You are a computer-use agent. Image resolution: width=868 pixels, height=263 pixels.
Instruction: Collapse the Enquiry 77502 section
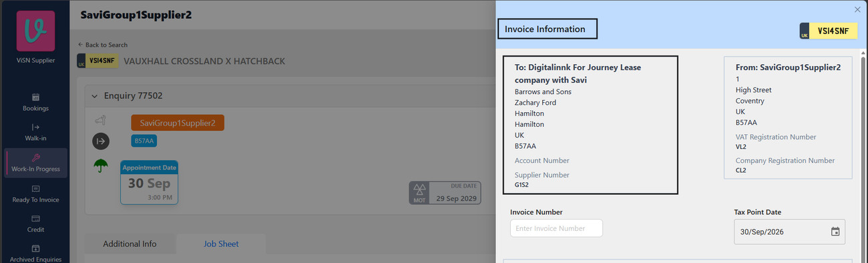[95, 95]
